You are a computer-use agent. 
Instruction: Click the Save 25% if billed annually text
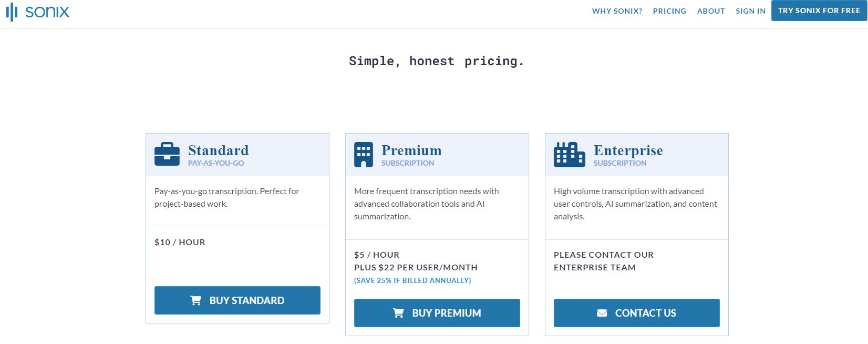(412, 280)
